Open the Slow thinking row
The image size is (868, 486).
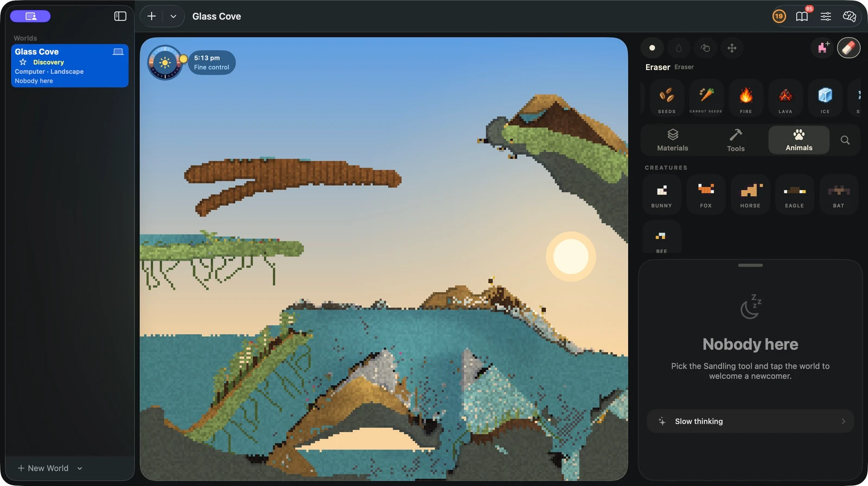point(750,421)
